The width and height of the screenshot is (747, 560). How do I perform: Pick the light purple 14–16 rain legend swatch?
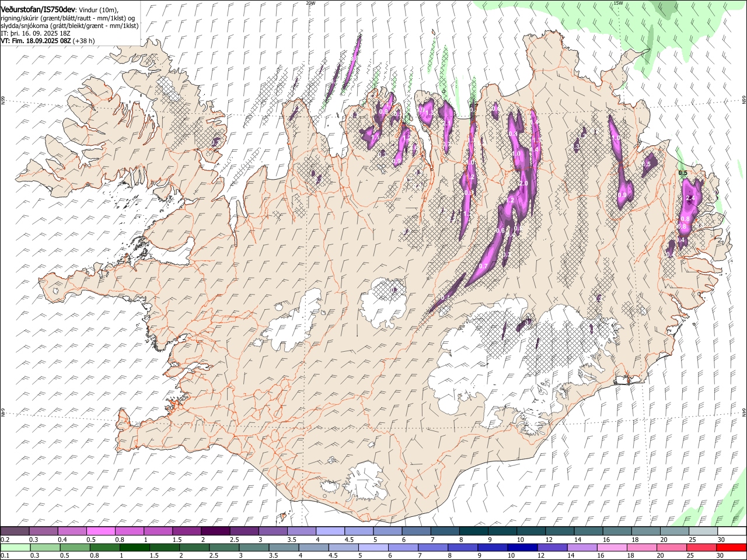[x=583, y=548]
